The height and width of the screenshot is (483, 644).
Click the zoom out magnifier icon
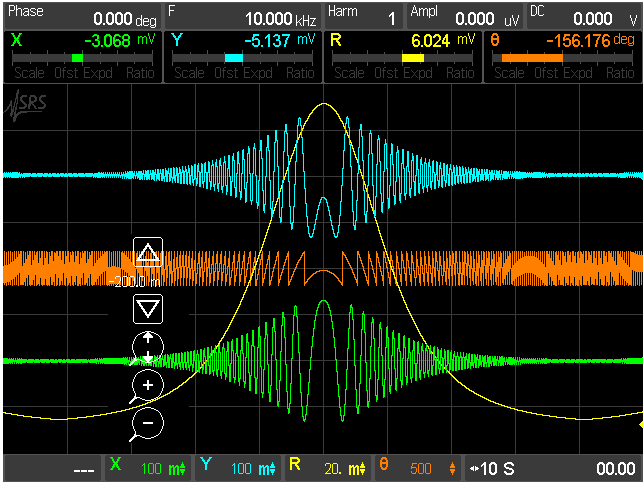147,424
